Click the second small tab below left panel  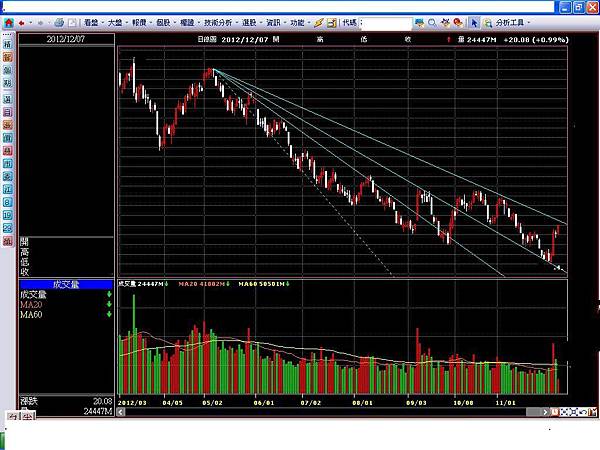(28, 416)
